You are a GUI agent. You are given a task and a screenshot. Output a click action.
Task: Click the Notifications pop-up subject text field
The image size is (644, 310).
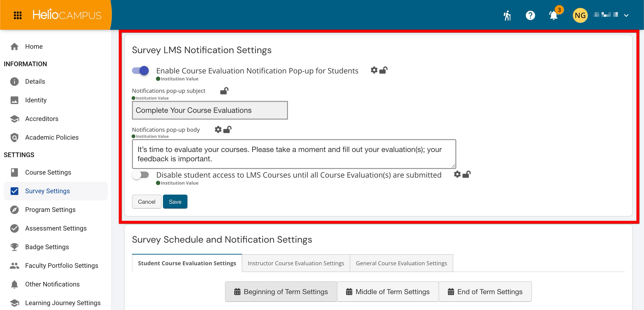(210, 110)
